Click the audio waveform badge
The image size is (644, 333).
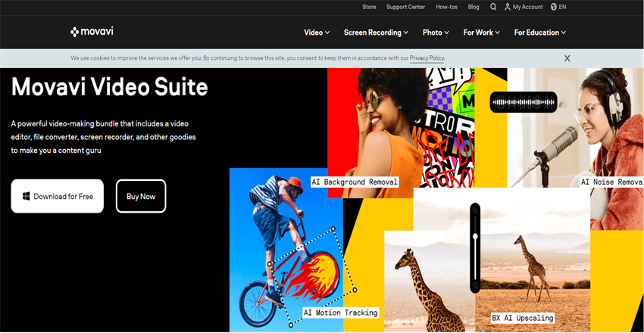pos(524,101)
